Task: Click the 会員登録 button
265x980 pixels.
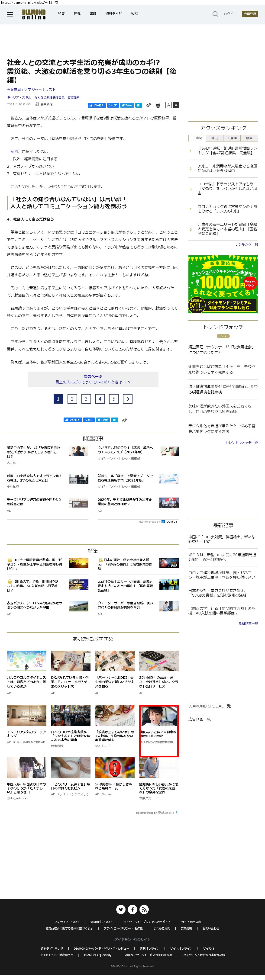Action: [x=250, y=14]
